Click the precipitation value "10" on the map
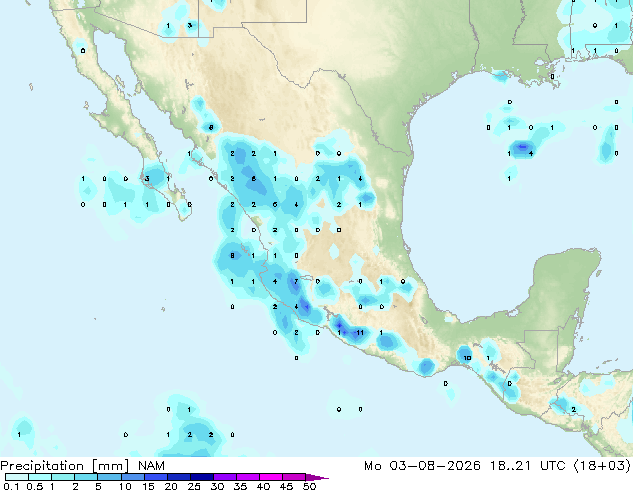 tap(467, 358)
